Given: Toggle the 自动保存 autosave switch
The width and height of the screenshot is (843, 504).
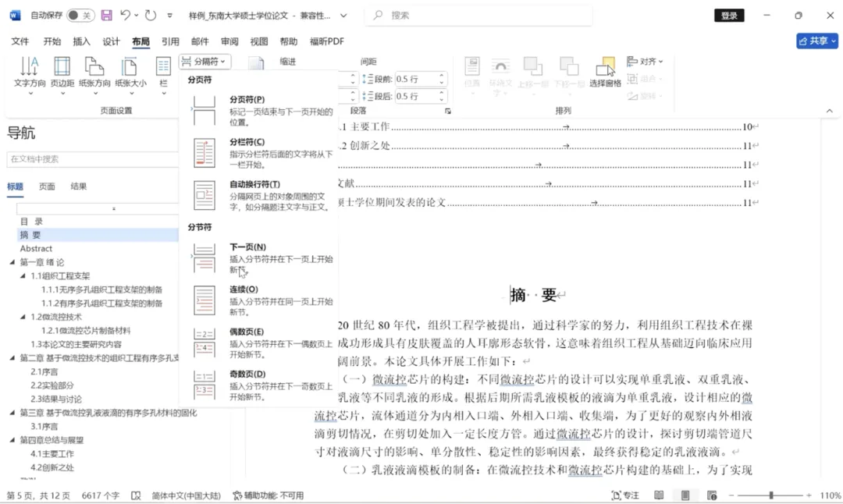Looking at the screenshot, I should click(80, 15).
